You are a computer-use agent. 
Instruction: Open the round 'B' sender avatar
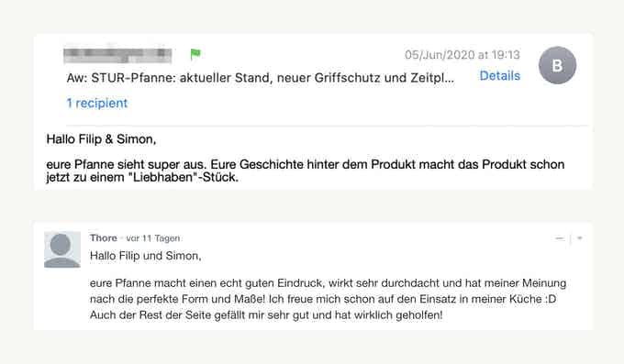tap(557, 65)
